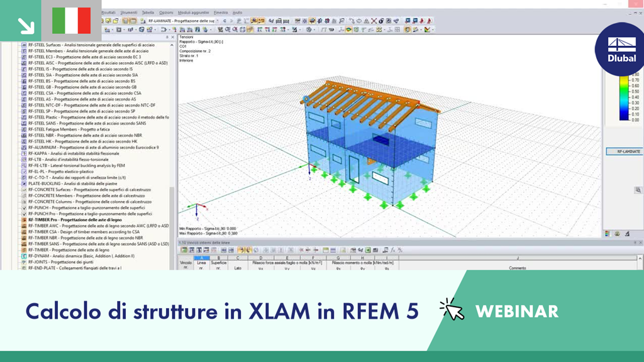This screenshot has height=362, width=644.
Task: Open the RF-LAMINATE module dropdown in toolbar
Action: tap(217, 21)
